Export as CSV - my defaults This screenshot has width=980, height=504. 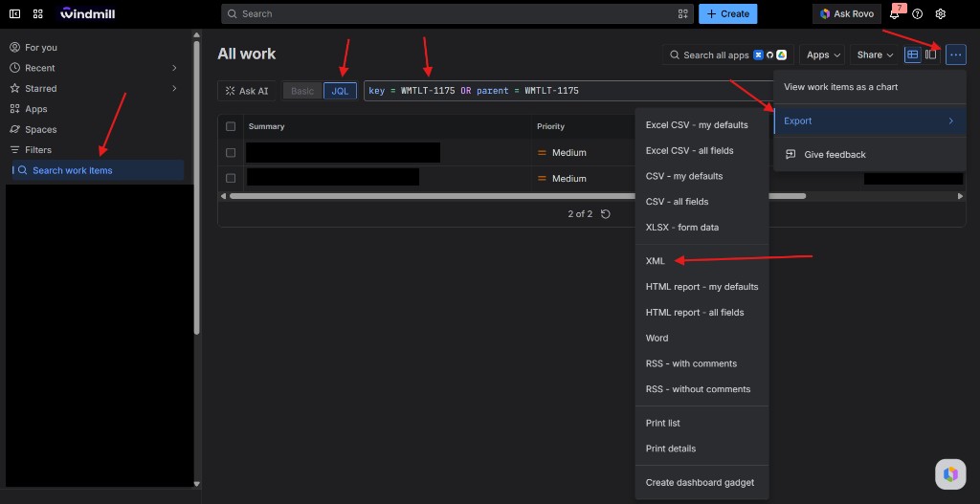(x=702, y=176)
